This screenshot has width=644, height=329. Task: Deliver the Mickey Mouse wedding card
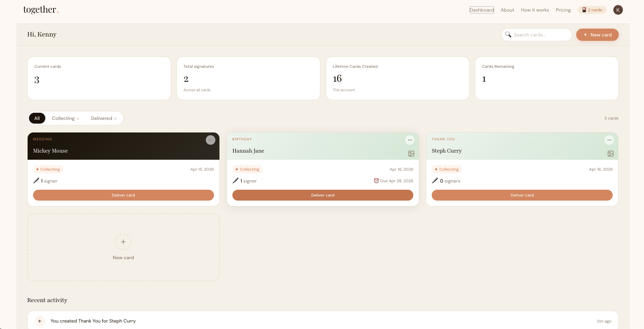pos(123,195)
